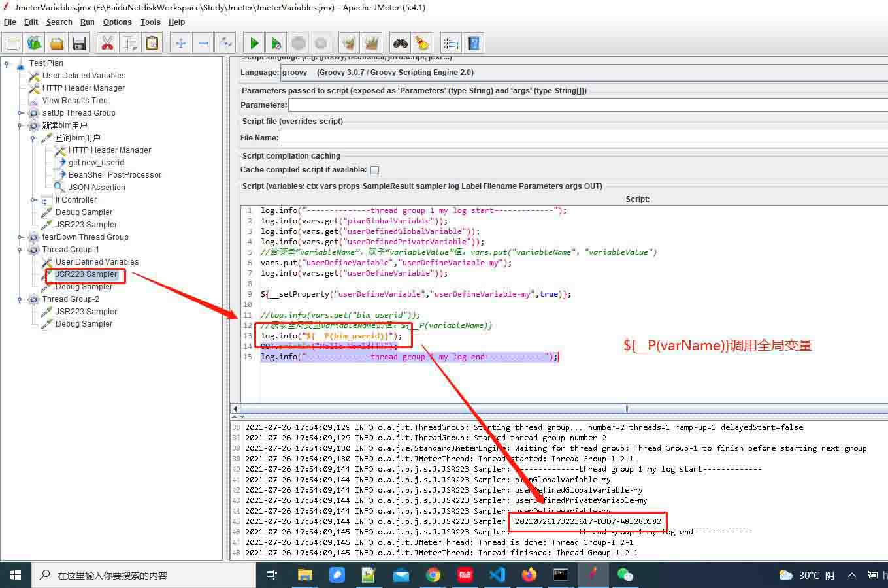Click the blue plus Expand All icon
The image size is (888, 588).
point(181,44)
